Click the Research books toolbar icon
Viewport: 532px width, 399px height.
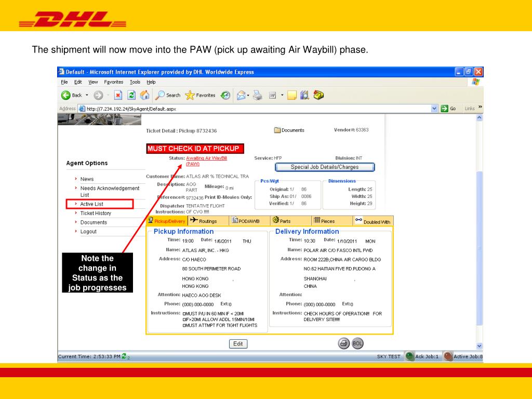[304, 96]
